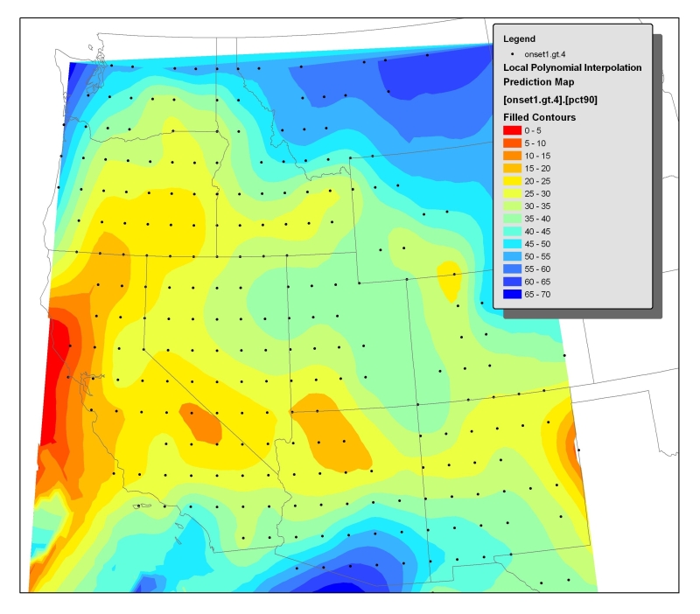Click the 60 - 65 legend swatch
This screenshot has height=614, width=700.
coord(512,282)
